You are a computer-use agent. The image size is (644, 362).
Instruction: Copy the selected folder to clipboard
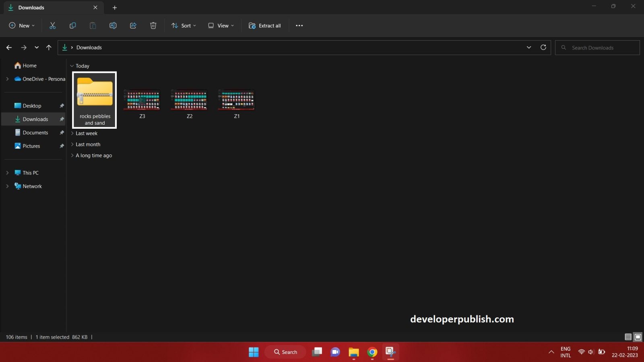[72, 25]
